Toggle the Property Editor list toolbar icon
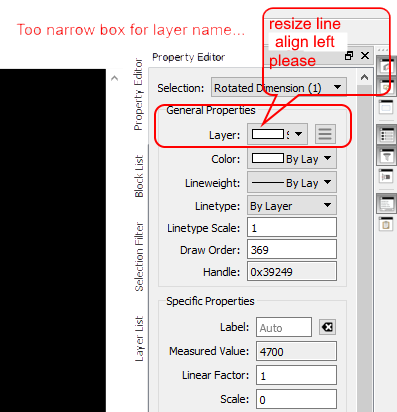This screenshot has height=412, width=397. [x=386, y=134]
